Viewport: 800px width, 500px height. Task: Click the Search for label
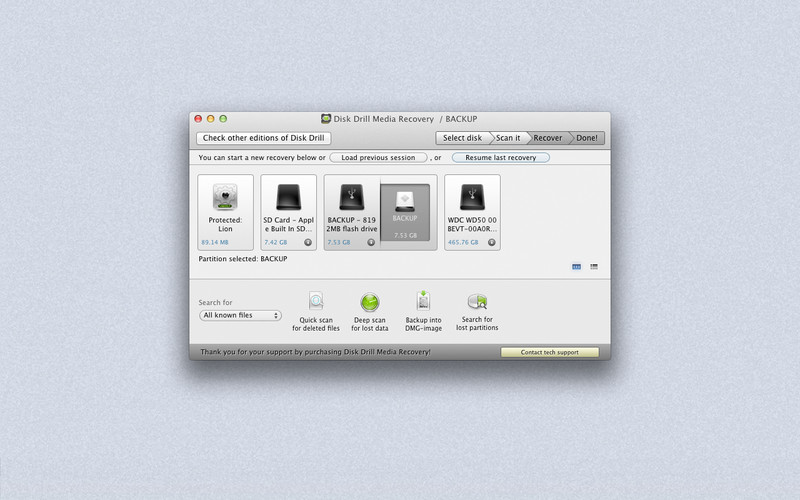pyautogui.click(x=215, y=303)
